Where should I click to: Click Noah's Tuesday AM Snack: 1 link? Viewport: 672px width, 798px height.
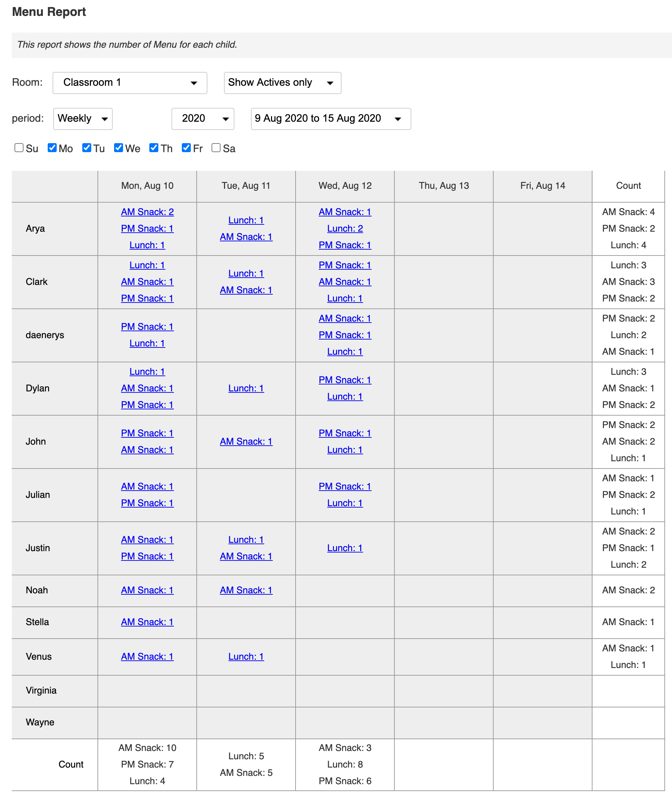point(246,590)
